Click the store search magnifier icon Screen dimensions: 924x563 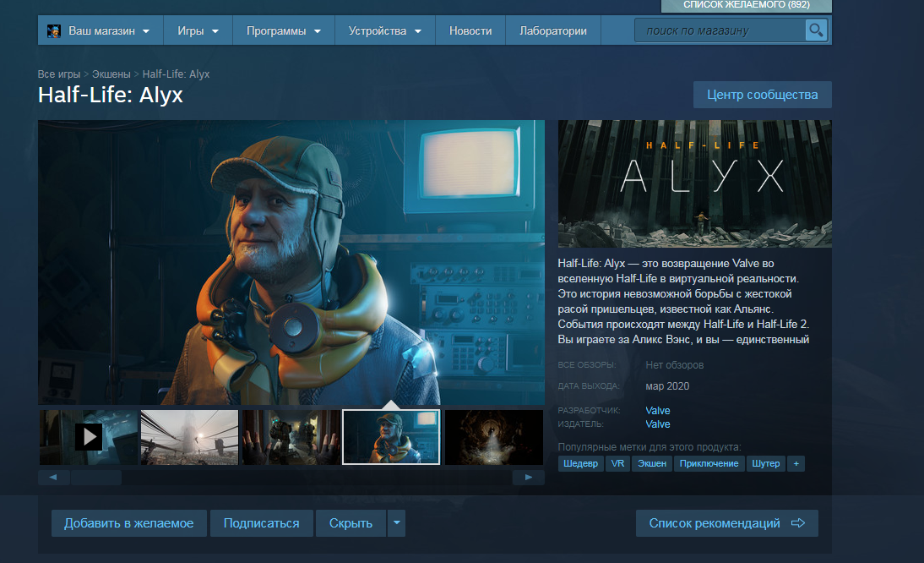816,30
